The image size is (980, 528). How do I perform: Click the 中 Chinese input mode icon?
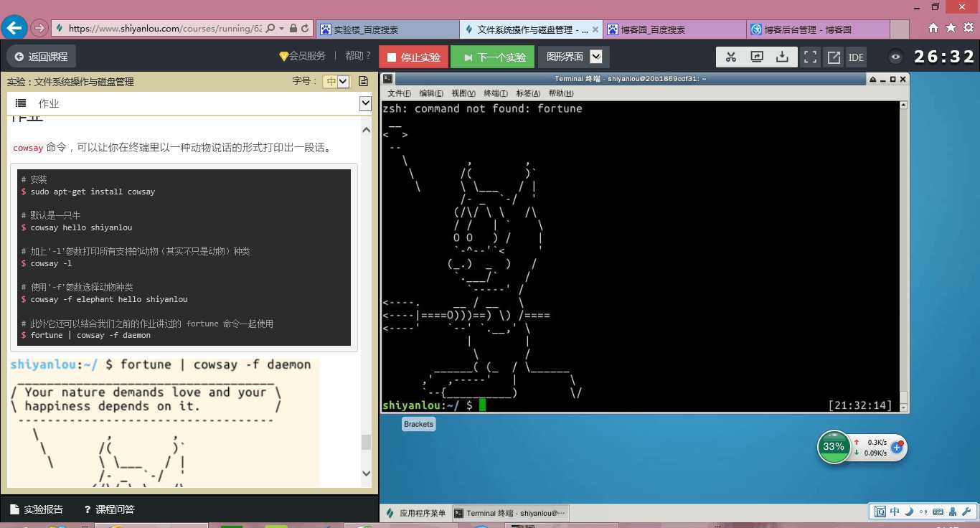pos(895,511)
